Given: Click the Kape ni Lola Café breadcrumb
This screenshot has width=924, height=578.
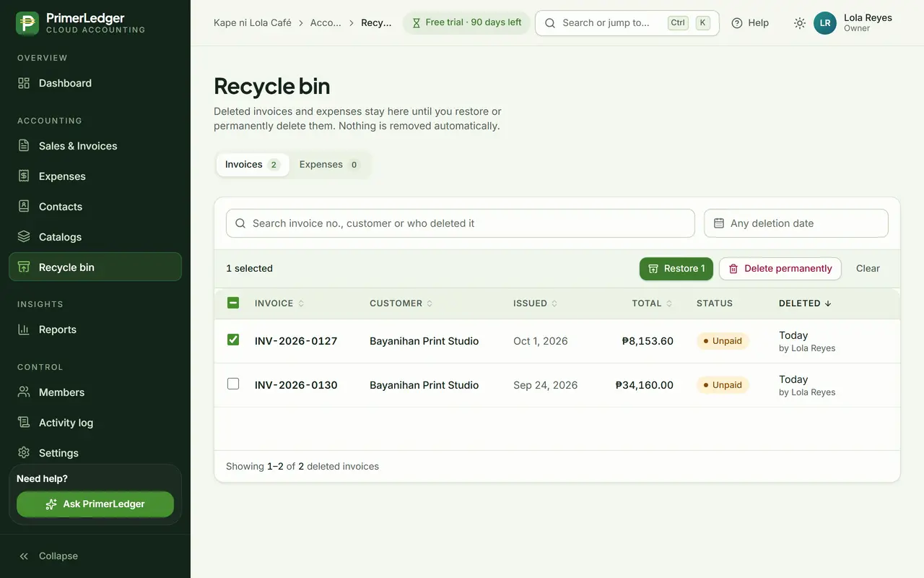Looking at the screenshot, I should [x=253, y=23].
